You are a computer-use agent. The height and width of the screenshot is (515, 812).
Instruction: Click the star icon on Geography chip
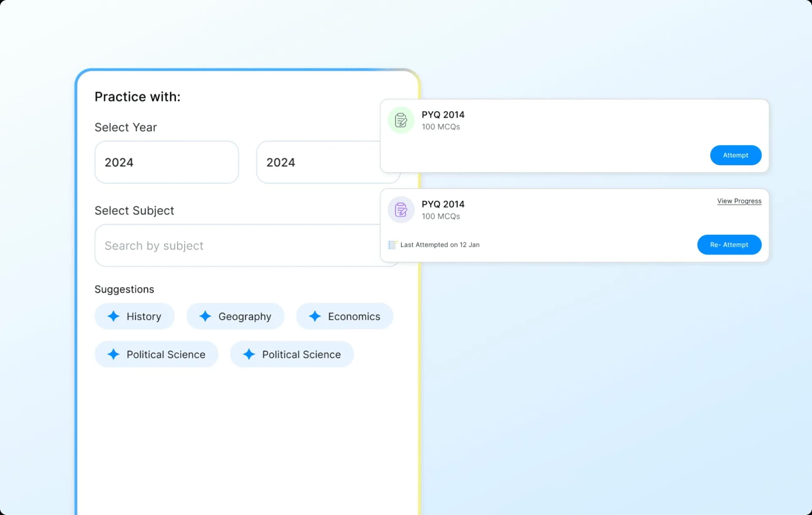[205, 316]
